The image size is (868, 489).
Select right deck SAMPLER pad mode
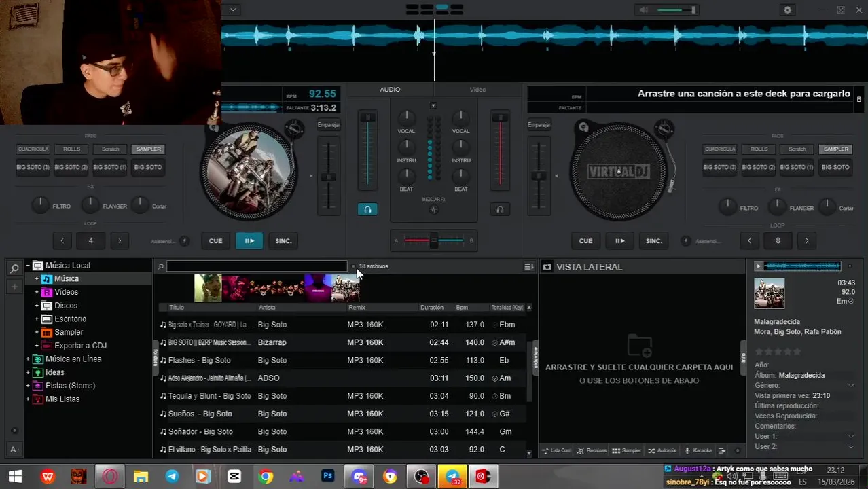click(835, 149)
